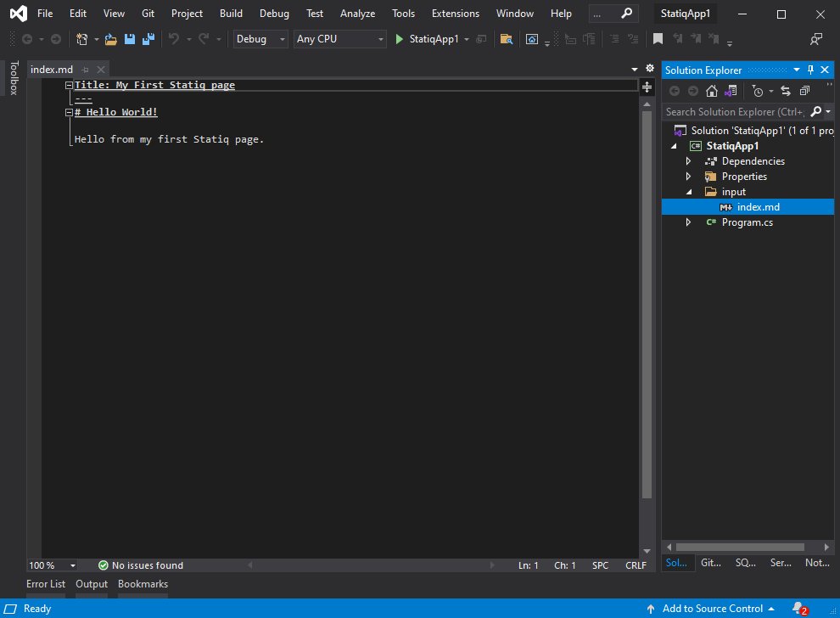Click Add to Source Control button
The height and width of the screenshot is (618, 840).
click(711, 609)
